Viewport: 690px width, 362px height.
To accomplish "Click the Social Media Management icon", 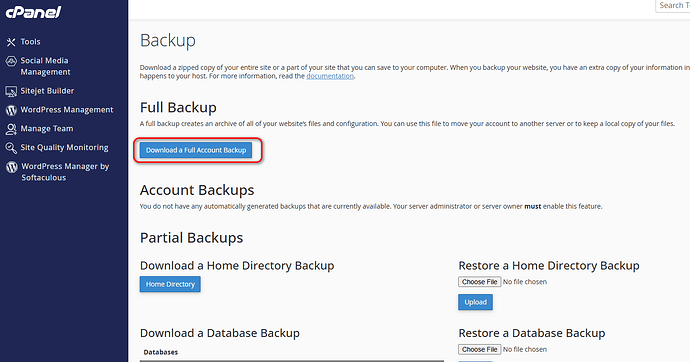I will point(11,61).
